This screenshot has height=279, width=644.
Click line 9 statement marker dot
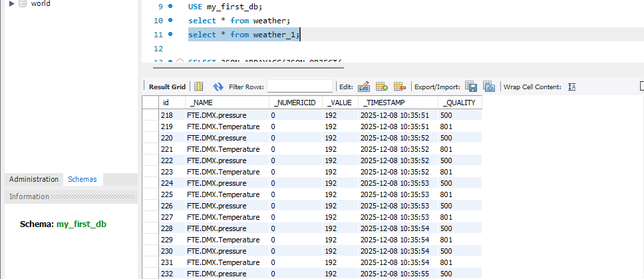171,7
